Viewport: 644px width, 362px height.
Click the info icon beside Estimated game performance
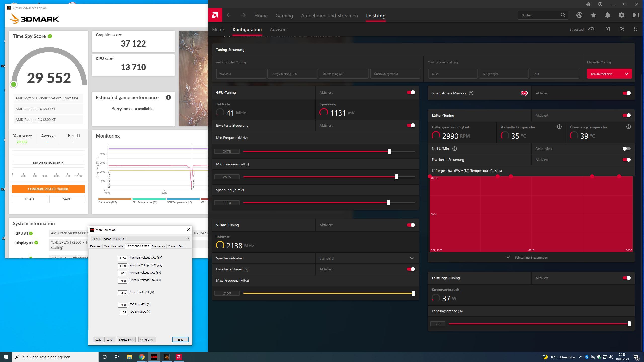pyautogui.click(x=168, y=97)
